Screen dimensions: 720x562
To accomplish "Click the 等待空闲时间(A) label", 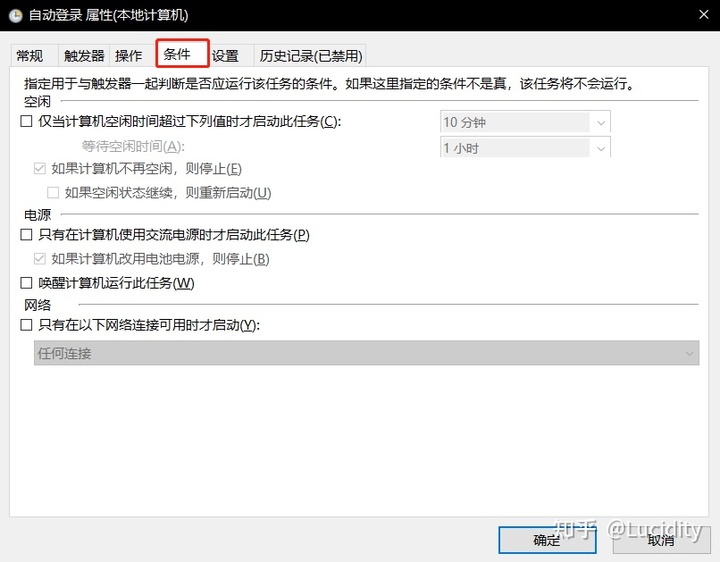I will 133,146.
